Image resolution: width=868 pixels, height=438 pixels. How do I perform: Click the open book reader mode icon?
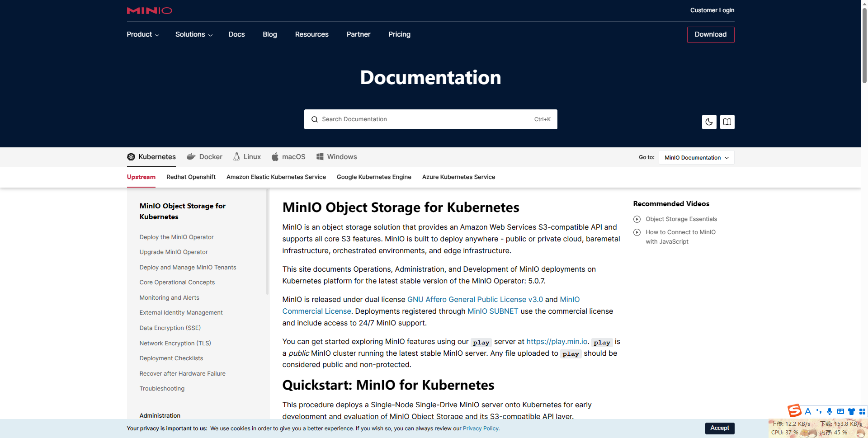click(727, 122)
